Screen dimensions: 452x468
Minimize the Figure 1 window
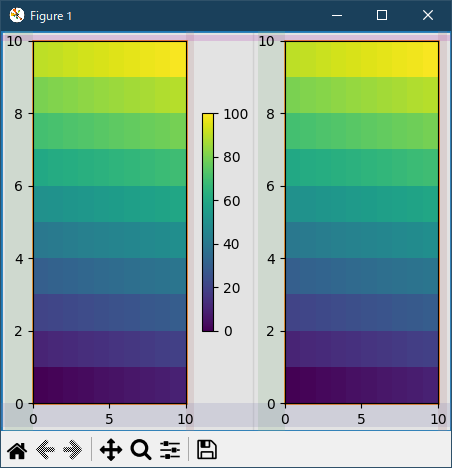(337, 15)
